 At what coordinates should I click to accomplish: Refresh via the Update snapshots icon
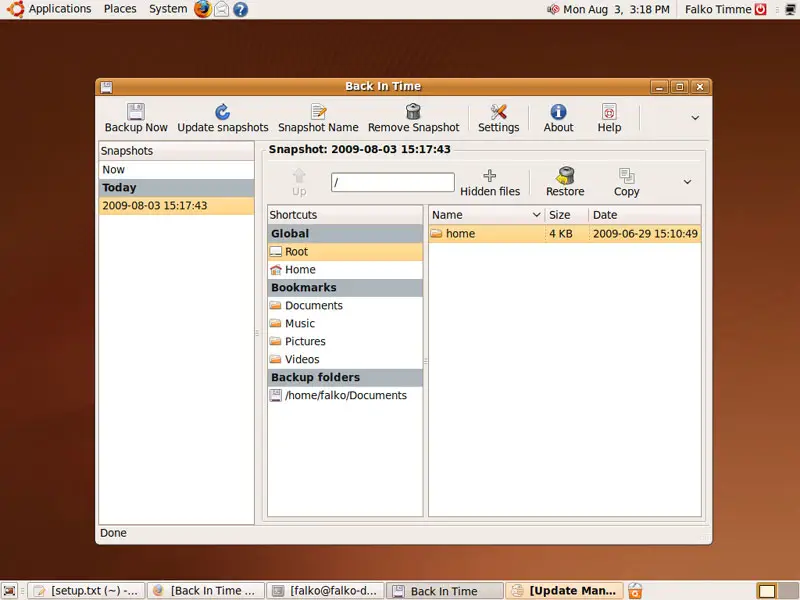click(222, 112)
